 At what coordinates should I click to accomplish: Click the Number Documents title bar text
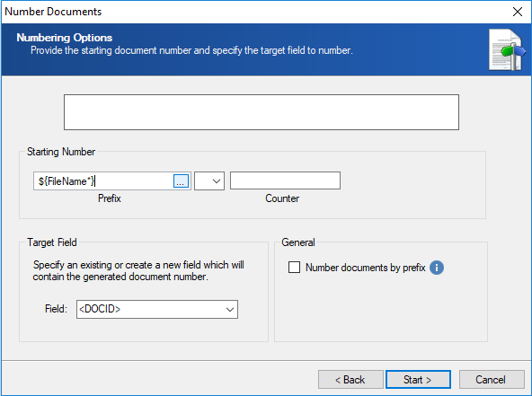[x=53, y=12]
